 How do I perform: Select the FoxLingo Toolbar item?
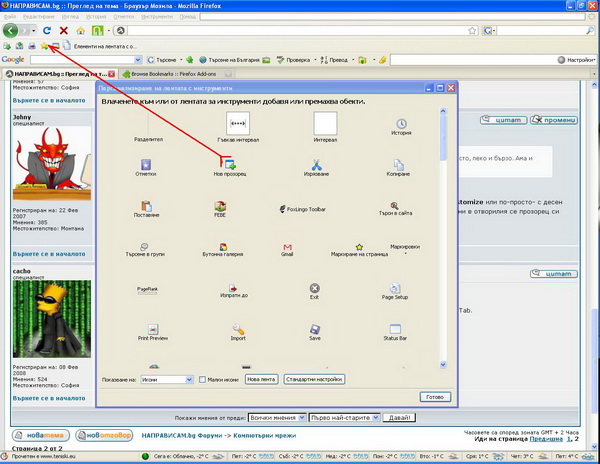click(303, 209)
